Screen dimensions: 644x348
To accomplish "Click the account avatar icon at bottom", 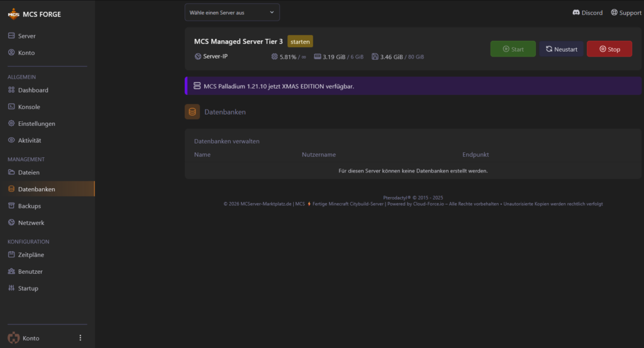I will tap(14, 338).
